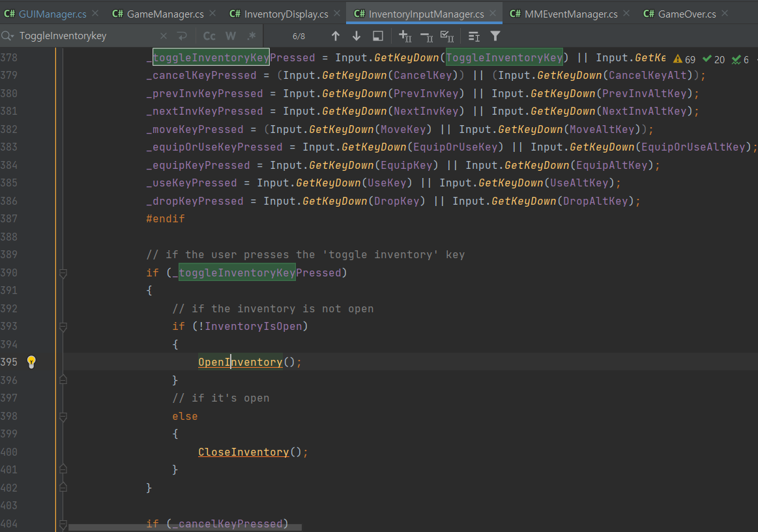Toggle Match Case (Cc) search option
This screenshot has height=532, width=758.
tap(209, 36)
